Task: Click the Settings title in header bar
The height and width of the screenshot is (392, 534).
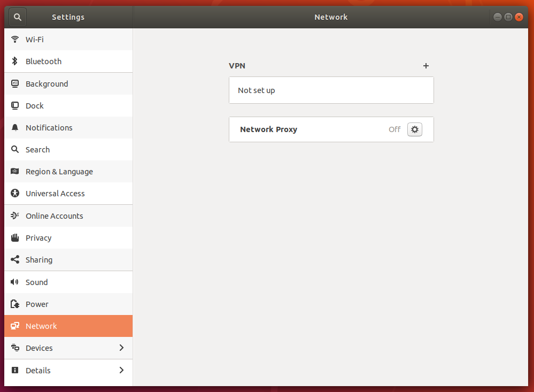Action: click(68, 17)
